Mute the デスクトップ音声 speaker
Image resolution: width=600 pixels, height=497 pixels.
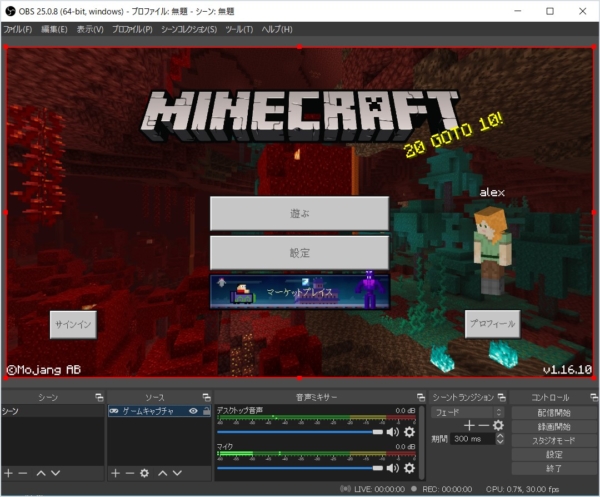tap(393, 432)
